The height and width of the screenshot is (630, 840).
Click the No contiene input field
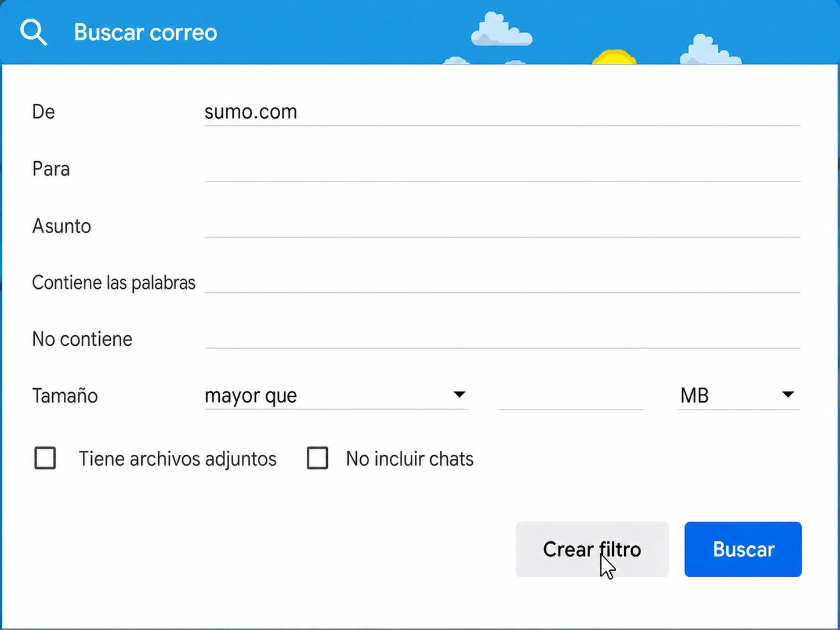tap(502, 336)
